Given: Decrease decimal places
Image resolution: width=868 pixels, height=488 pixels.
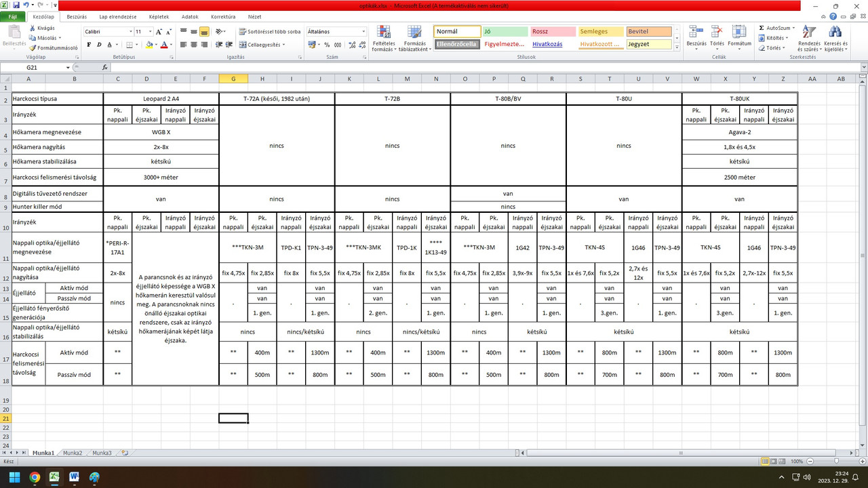Looking at the screenshot, I should click(361, 45).
